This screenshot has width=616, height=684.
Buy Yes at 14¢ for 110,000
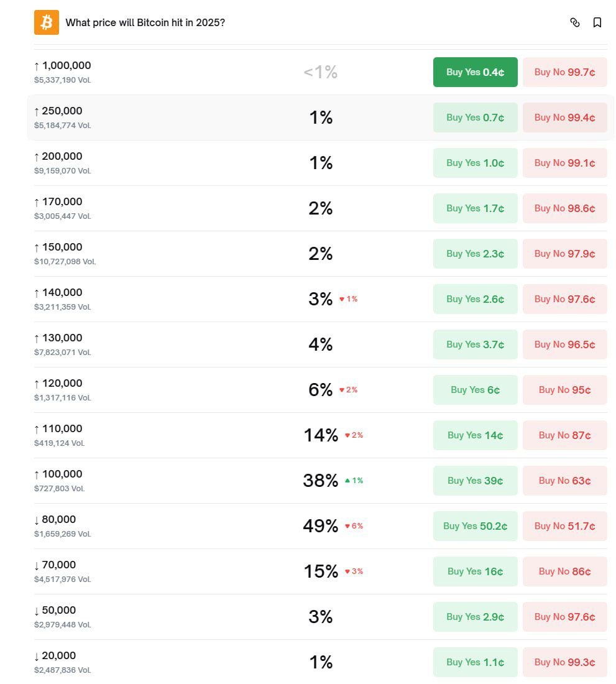coord(475,435)
